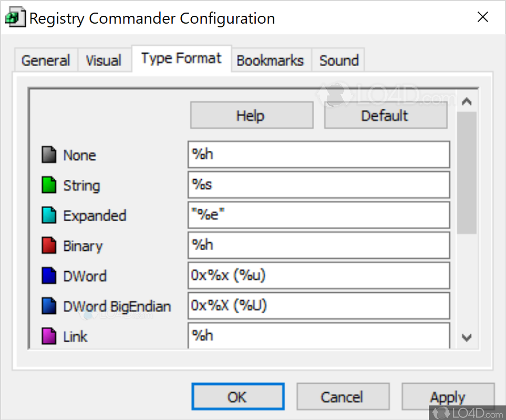Viewport: 506px width, 420px height.
Task: Open the Bookmarks tab
Action: click(271, 60)
